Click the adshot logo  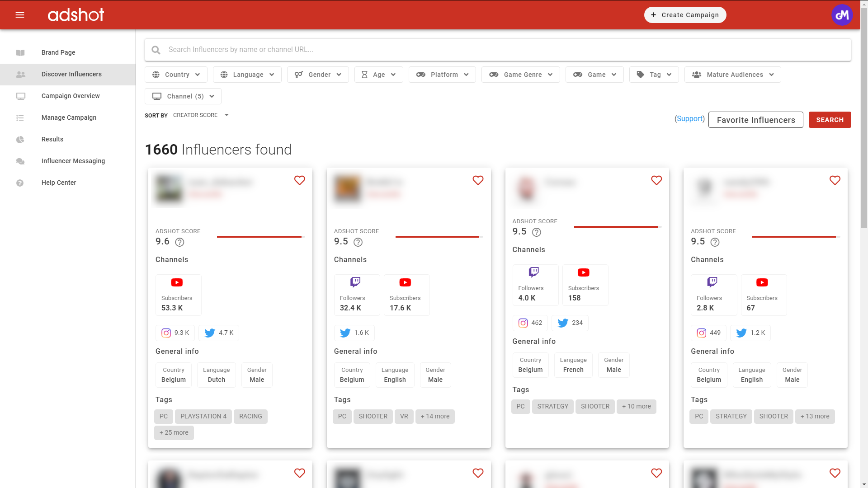coord(76,15)
